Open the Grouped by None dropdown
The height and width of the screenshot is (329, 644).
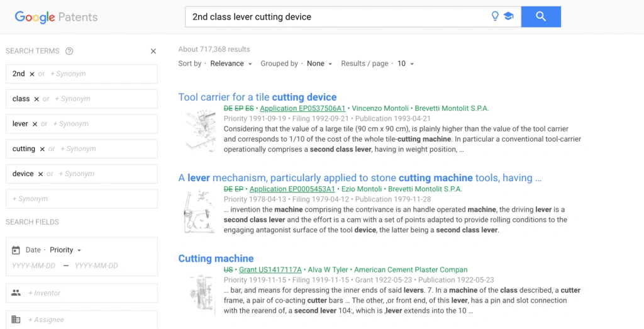pos(319,64)
